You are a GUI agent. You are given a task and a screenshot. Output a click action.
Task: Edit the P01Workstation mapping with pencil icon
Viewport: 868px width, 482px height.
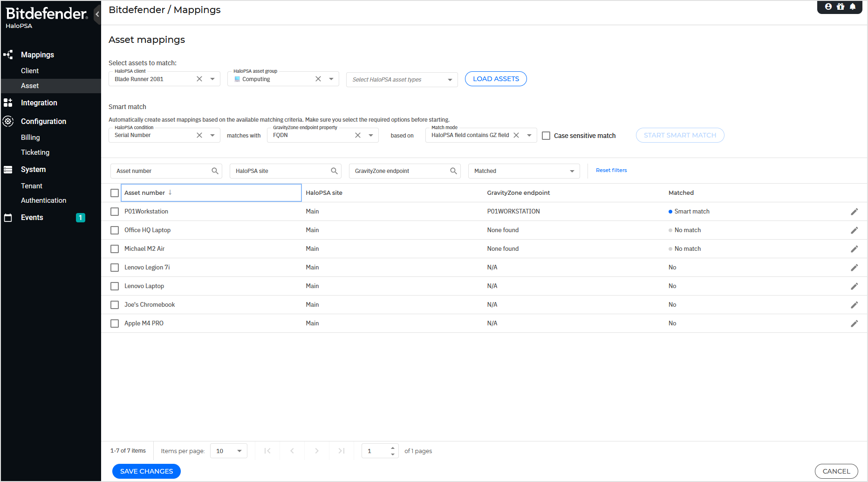(854, 211)
